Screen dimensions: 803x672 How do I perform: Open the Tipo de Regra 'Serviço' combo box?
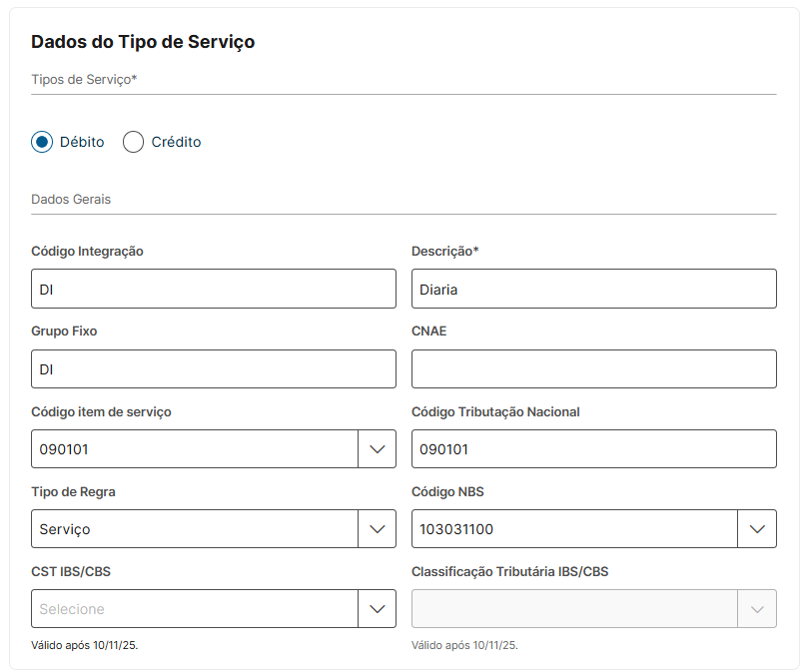point(195,529)
